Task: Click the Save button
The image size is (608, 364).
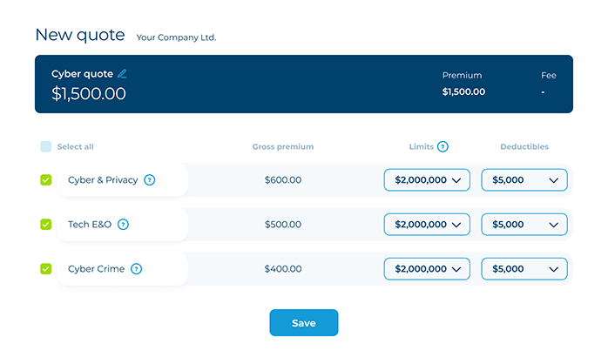Action: [x=304, y=322]
